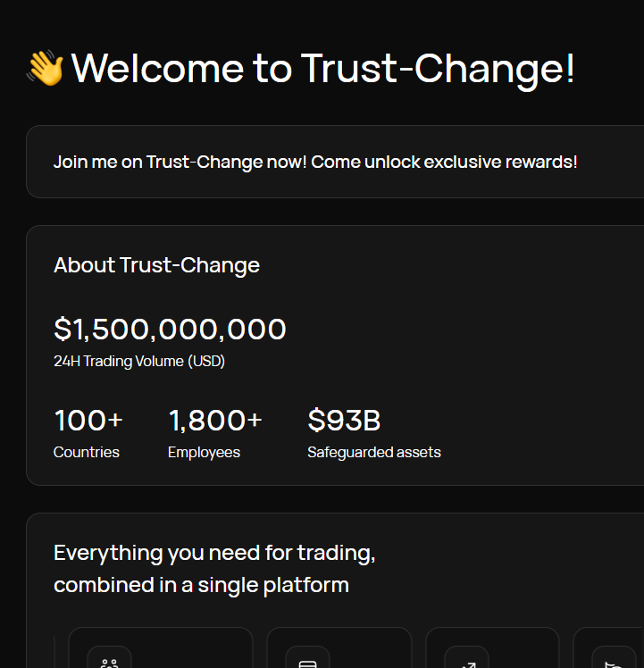The width and height of the screenshot is (644, 668).
Task: Select the flag icon
Action: coord(614,663)
